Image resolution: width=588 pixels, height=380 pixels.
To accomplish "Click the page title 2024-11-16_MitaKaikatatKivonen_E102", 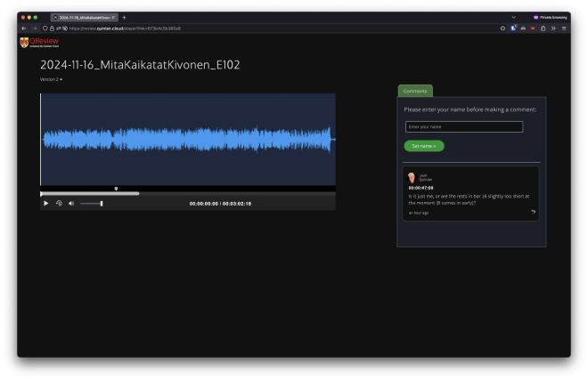I will point(140,65).
